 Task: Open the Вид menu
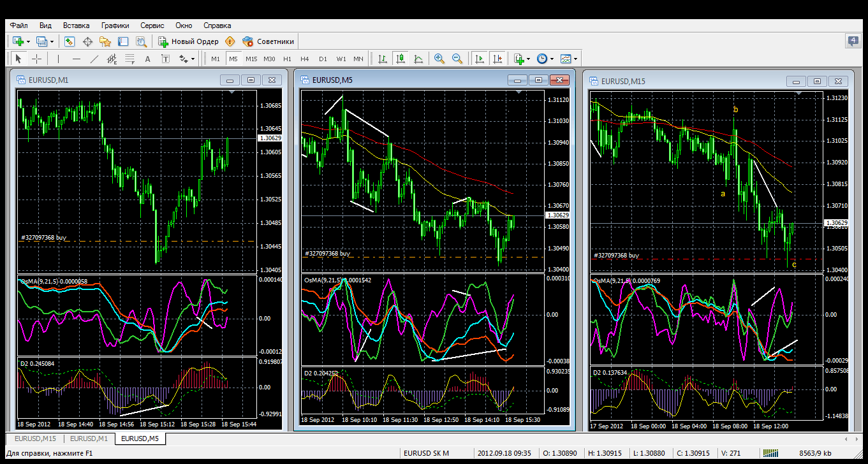click(45, 25)
